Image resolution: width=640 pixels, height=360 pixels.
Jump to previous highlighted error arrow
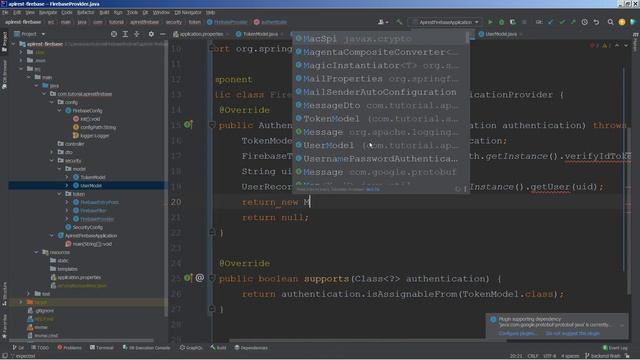[617, 45]
